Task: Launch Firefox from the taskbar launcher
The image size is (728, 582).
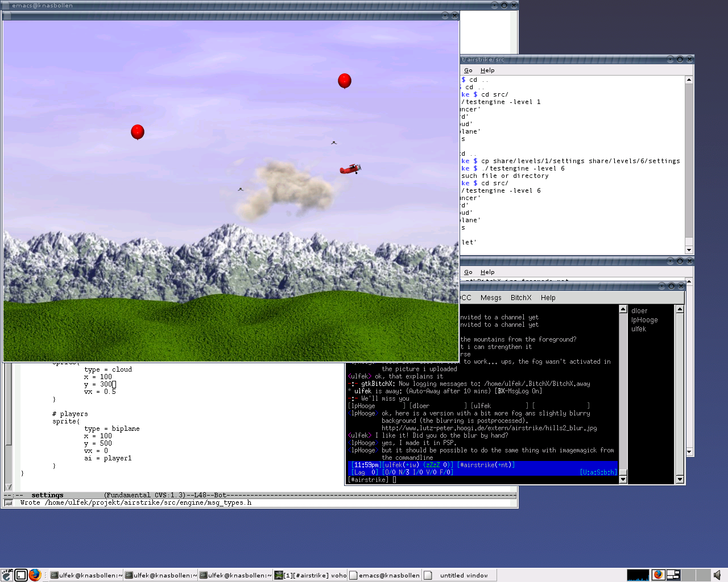Action: 35,575
